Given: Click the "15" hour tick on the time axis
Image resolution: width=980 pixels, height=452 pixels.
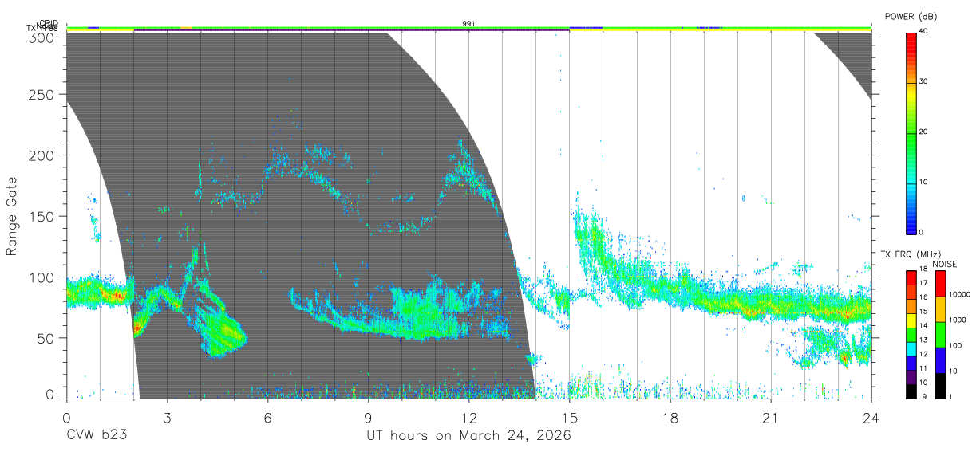Looking at the screenshot, I should 569,417.
